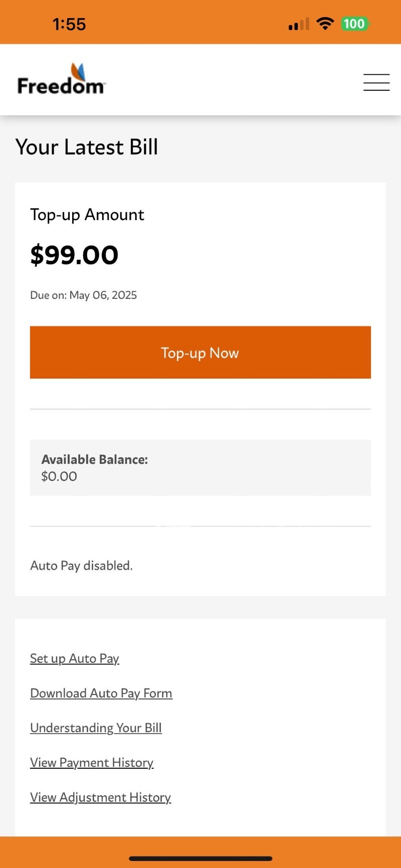Tap the Wi-Fi status icon
Viewport: 401px width, 868px height.
(325, 24)
